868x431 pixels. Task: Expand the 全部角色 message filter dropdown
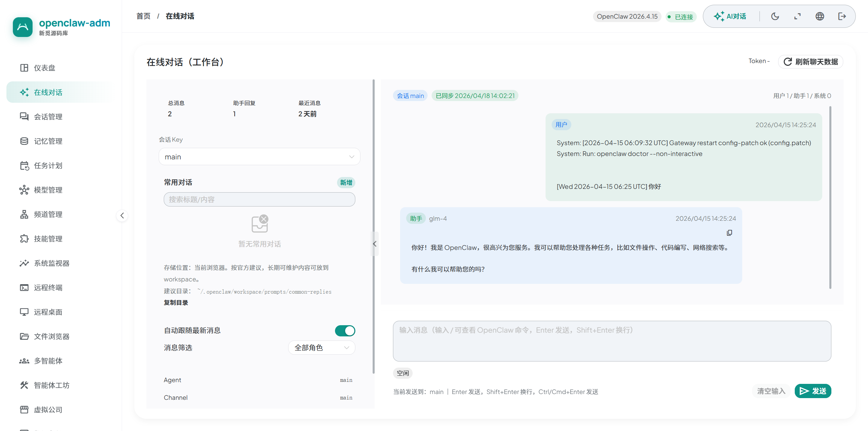click(321, 348)
